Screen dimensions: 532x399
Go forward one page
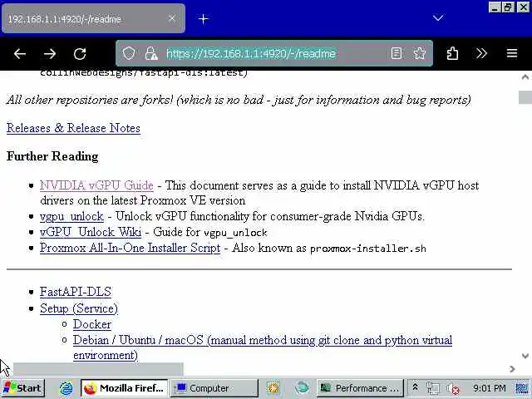[x=50, y=53]
